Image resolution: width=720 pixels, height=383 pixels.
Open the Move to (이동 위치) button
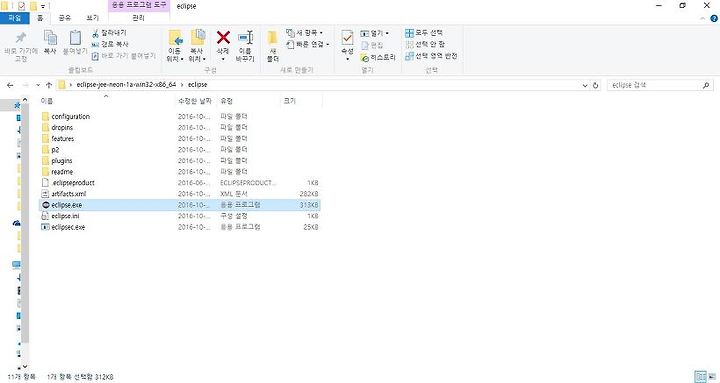175,46
